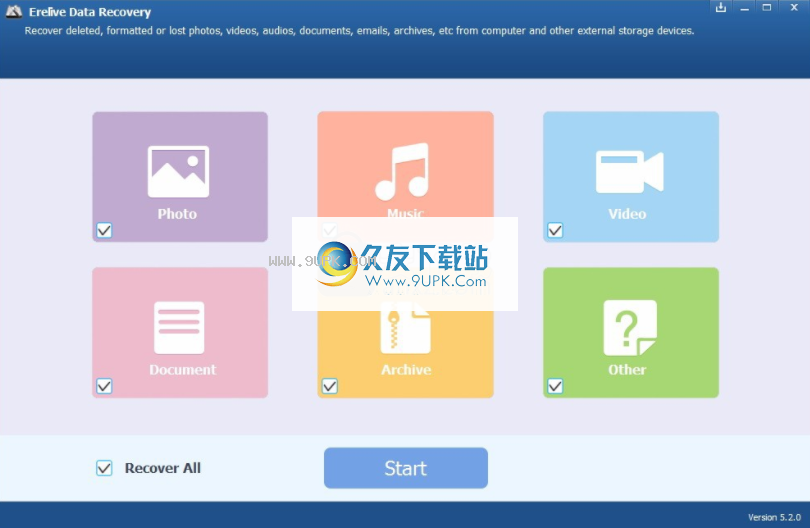Click the Photo label text
Viewport: 810px width, 528px height.
pos(177,214)
